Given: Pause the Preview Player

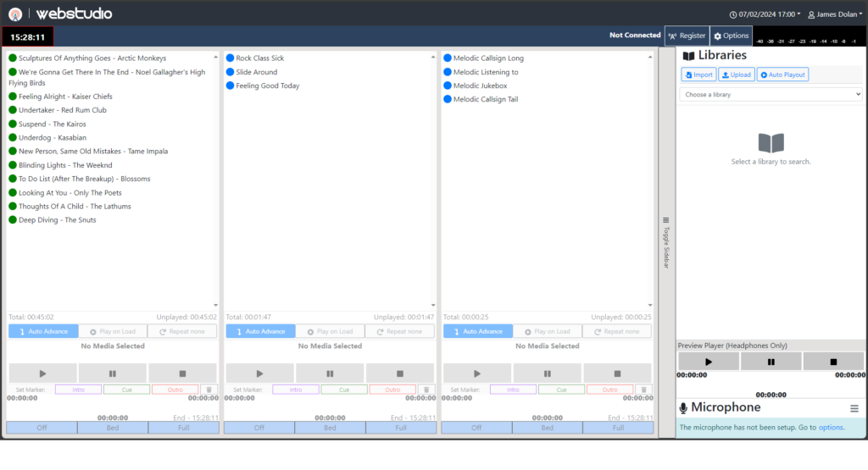Looking at the screenshot, I should pyautogui.click(x=771, y=362).
